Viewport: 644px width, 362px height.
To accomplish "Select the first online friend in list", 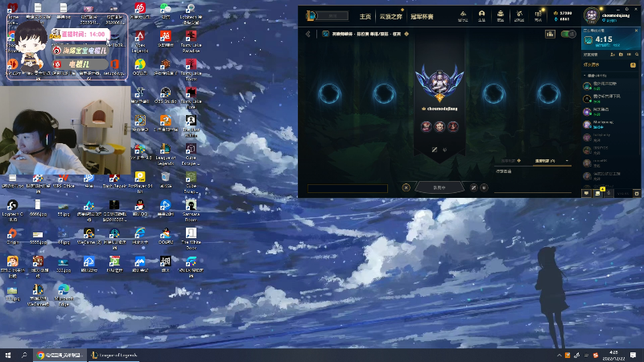I will pos(610,86).
